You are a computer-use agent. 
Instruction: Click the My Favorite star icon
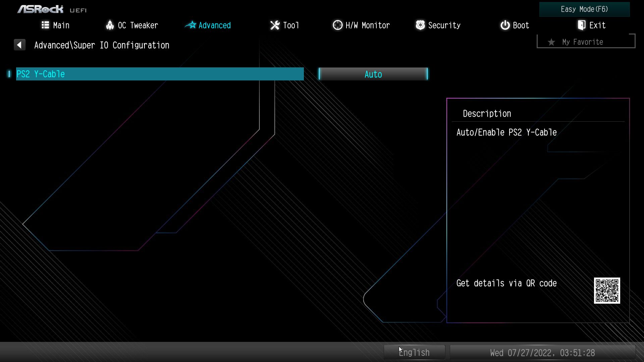(x=551, y=42)
